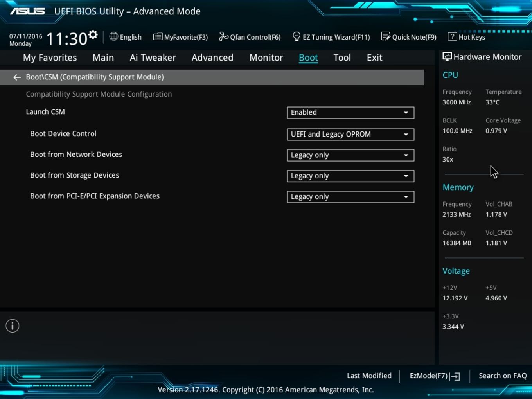
Task: Click the 2133 MHz memory frequency value
Action: click(457, 214)
